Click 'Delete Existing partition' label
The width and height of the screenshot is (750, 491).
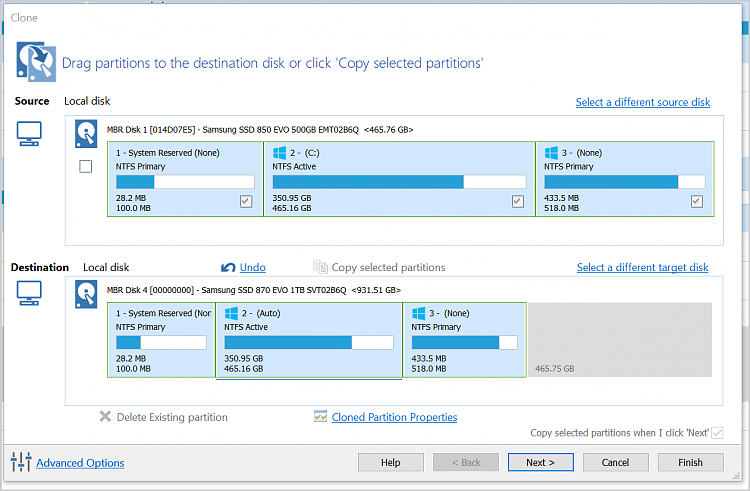172,417
